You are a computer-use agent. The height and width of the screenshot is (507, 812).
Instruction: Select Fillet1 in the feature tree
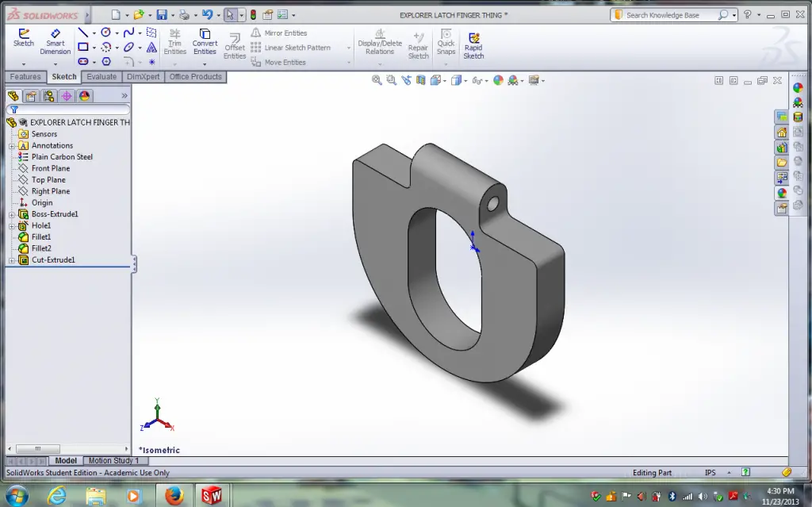coord(41,237)
